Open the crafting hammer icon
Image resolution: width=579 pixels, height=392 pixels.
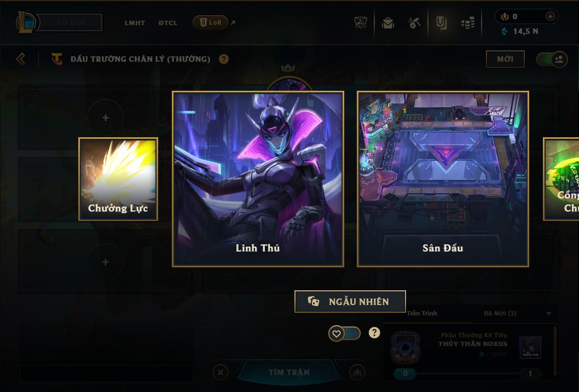414,23
